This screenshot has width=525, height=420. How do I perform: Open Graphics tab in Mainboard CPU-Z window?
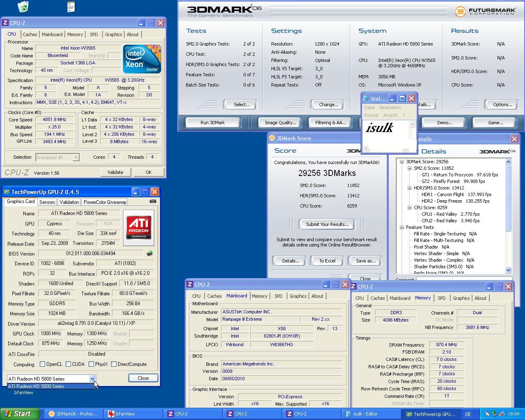(x=298, y=296)
